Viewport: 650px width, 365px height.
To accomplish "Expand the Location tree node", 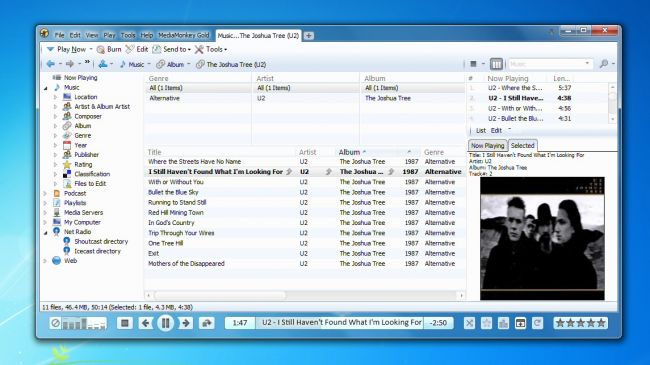I will (x=55, y=97).
